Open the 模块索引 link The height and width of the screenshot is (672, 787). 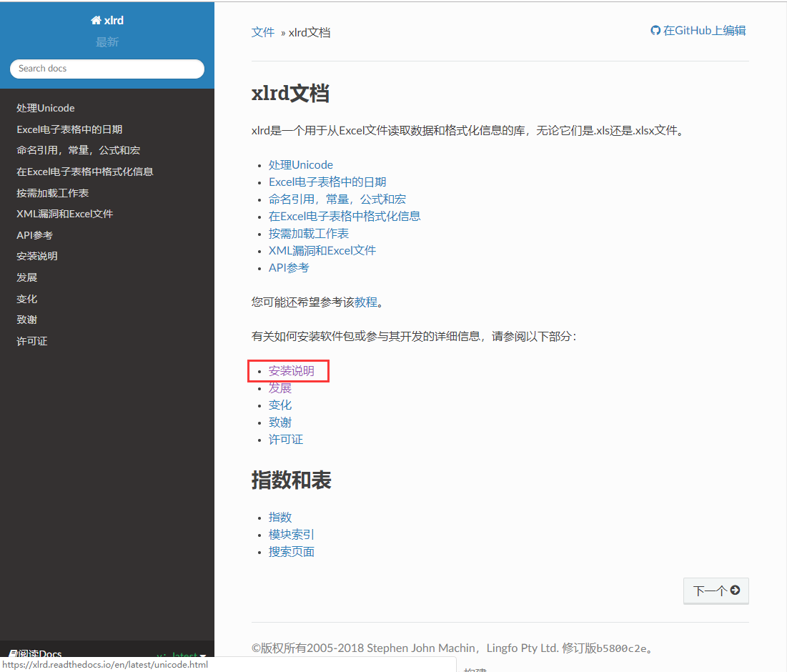pyautogui.click(x=292, y=535)
